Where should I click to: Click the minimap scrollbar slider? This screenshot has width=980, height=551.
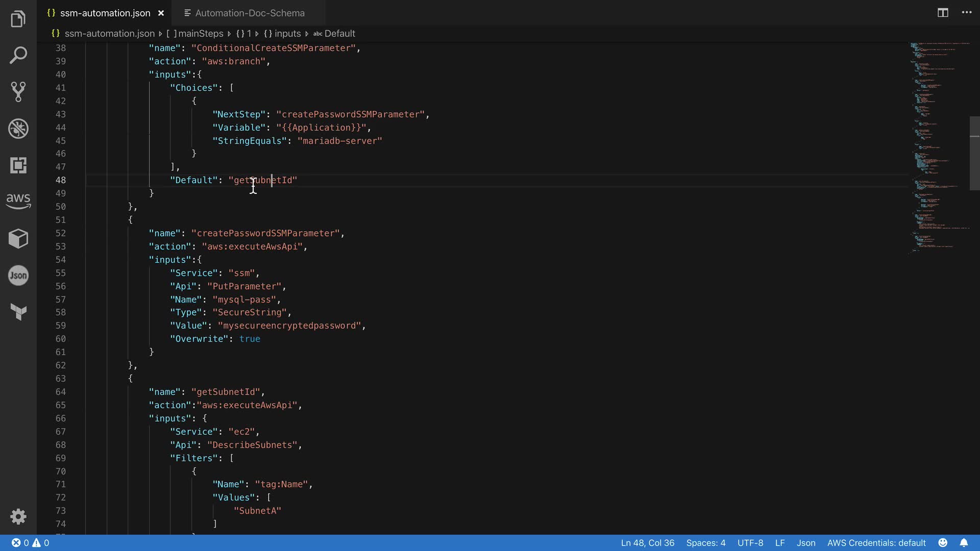974,153
